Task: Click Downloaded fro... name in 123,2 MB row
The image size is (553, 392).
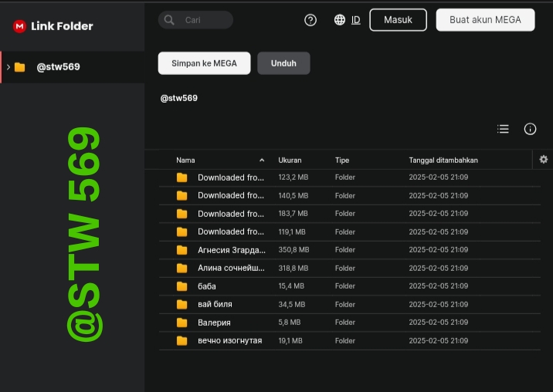Action: click(231, 177)
